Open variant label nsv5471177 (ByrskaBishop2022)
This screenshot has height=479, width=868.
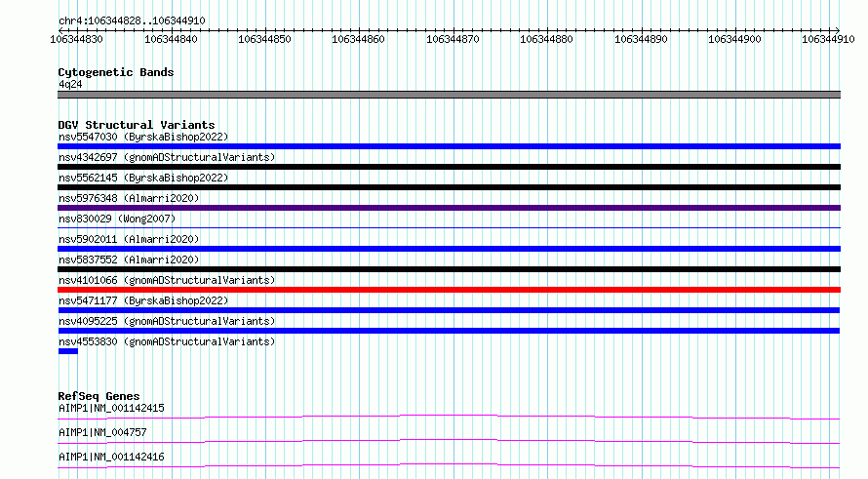[x=143, y=300]
